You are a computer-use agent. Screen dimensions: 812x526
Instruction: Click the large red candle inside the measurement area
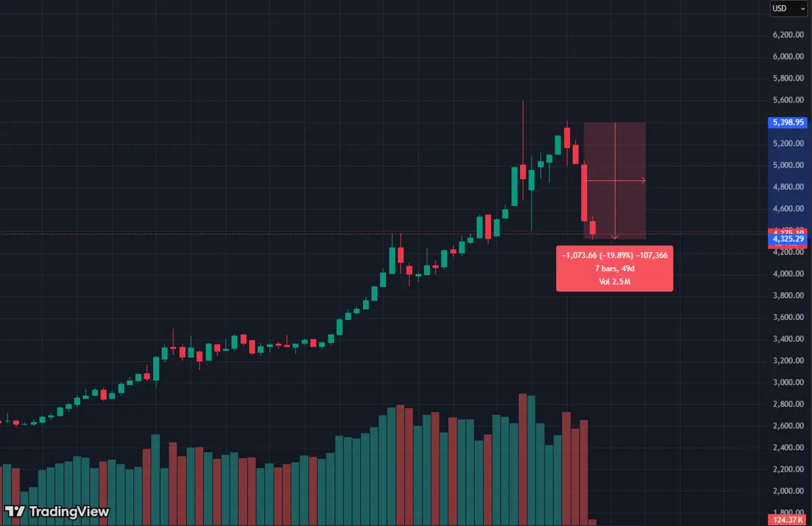point(584,193)
